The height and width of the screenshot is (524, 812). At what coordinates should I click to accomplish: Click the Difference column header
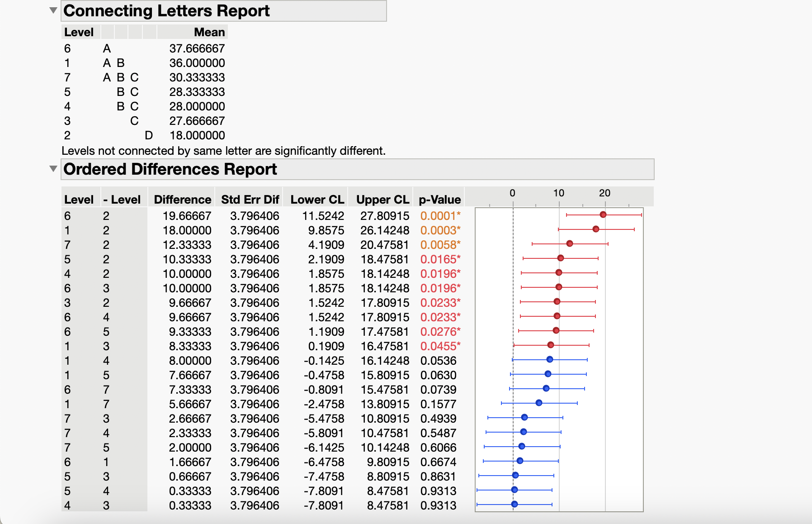tap(182, 198)
